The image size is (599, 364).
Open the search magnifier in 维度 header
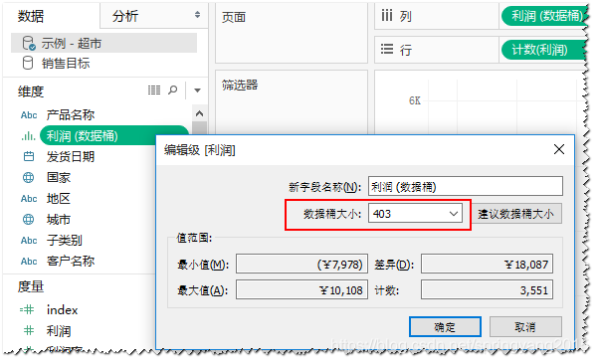tap(173, 91)
